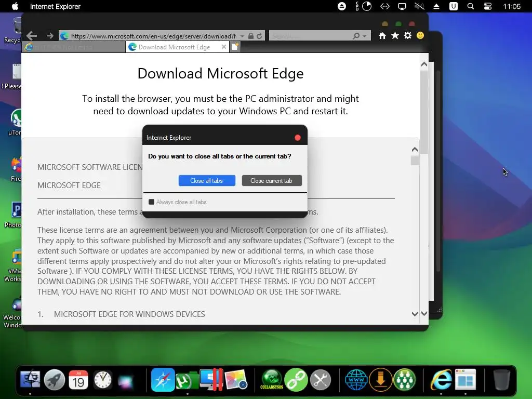Click the display monitor icon in menu bar

pos(402,6)
